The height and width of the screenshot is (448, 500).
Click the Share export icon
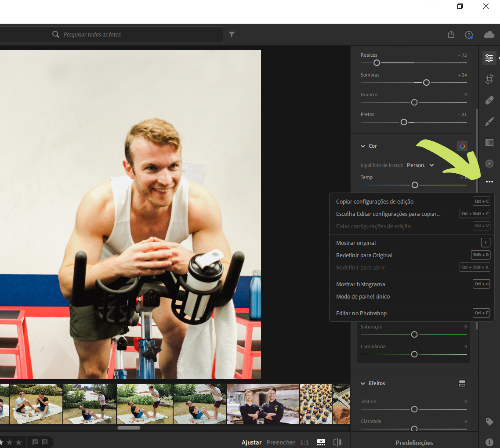click(451, 34)
